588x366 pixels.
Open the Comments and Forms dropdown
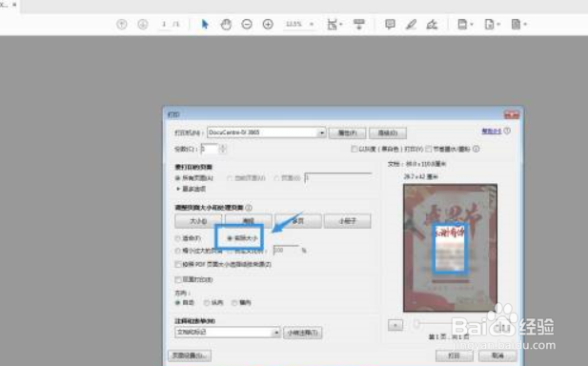click(228, 333)
